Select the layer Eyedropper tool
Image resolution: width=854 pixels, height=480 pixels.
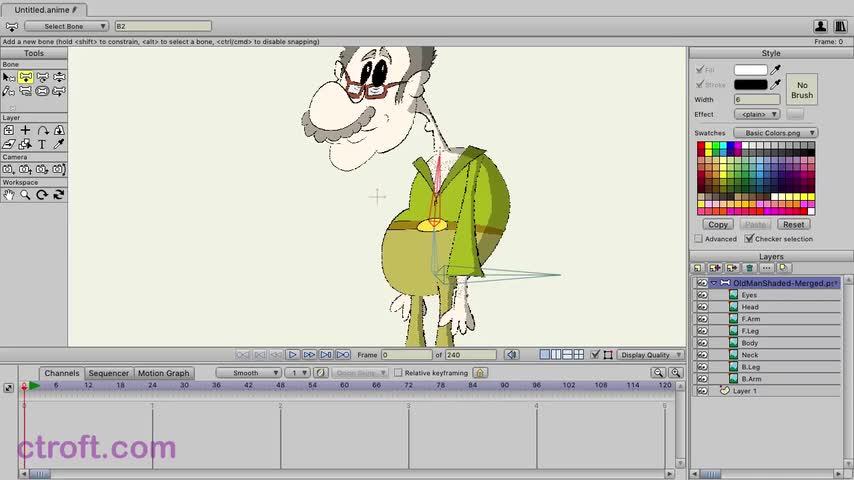(x=59, y=144)
